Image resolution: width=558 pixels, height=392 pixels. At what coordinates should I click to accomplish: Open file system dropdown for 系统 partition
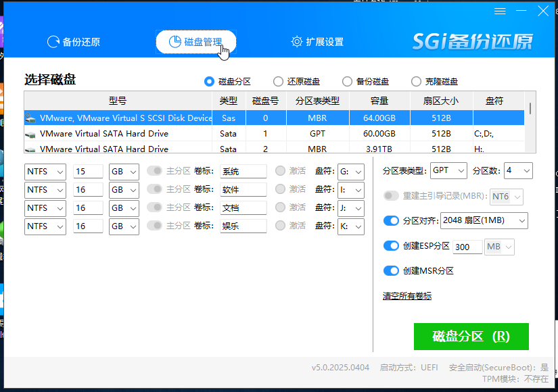click(x=45, y=172)
